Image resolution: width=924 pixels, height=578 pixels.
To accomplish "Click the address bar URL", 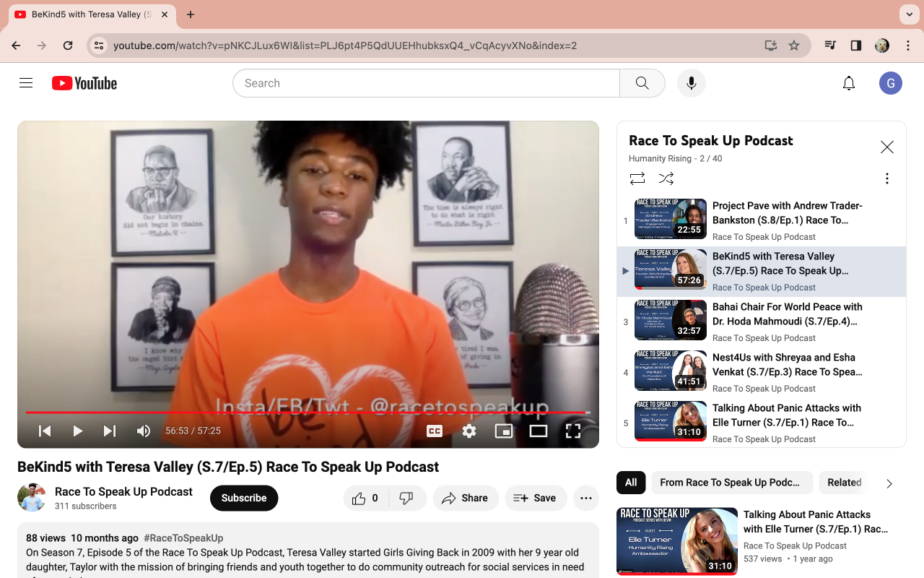I will [345, 46].
